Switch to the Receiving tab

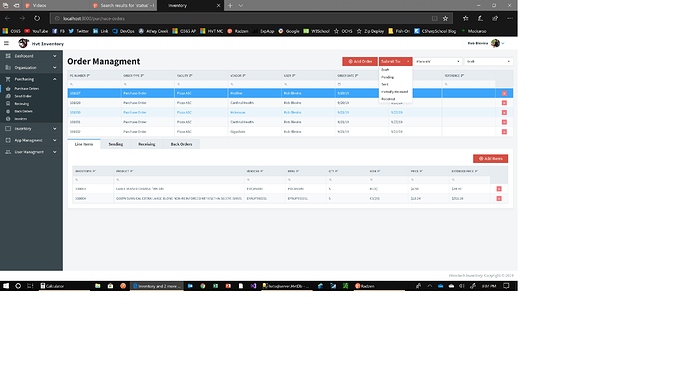pyautogui.click(x=147, y=144)
